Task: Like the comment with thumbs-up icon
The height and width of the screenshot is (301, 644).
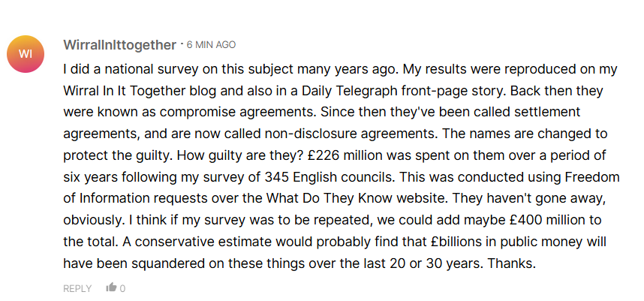Action: [x=112, y=287]
